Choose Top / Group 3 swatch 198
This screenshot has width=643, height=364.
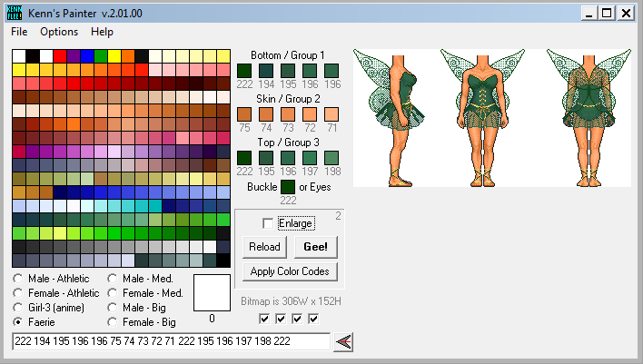(331, 158)
